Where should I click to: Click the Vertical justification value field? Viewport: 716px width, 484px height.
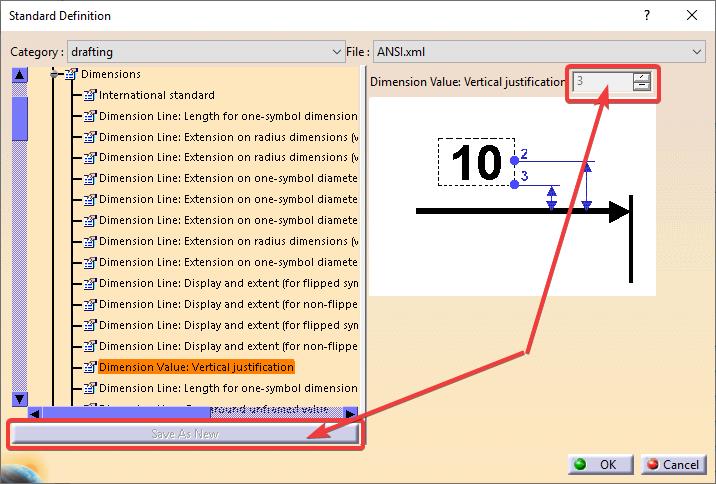coord(602,82)
